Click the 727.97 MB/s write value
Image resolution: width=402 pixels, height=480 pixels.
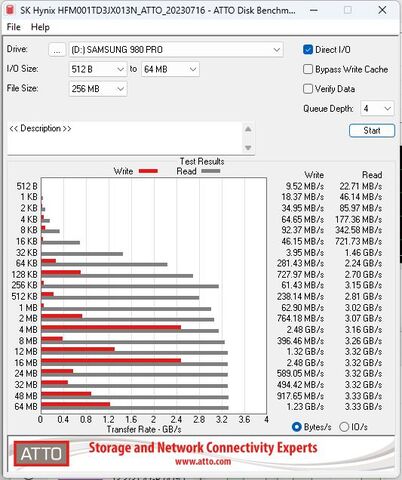point(300,275)
